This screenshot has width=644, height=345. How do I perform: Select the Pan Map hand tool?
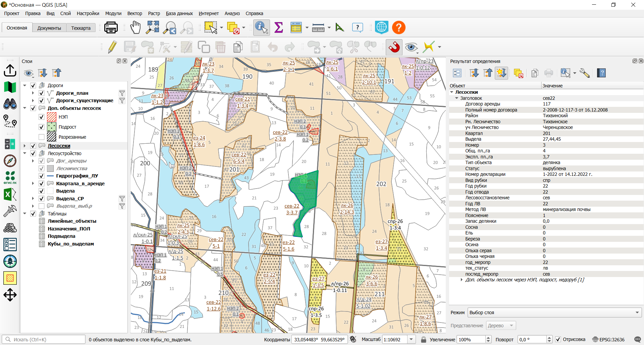pos(135,27)
